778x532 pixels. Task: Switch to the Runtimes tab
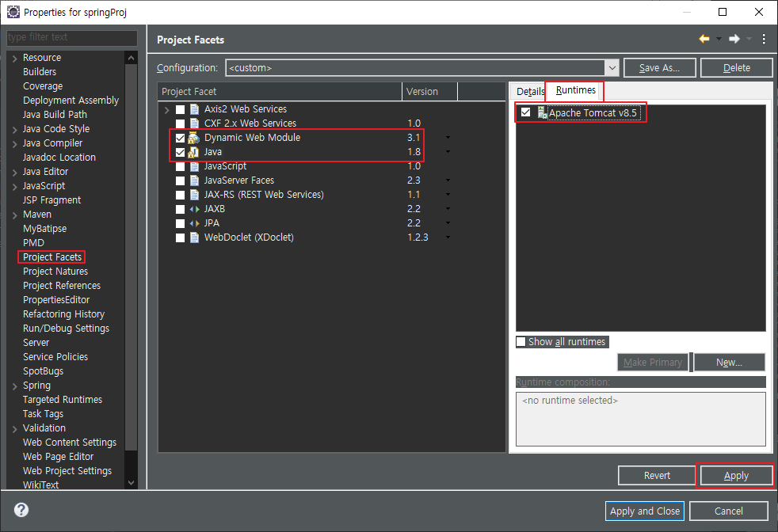(x=575, y=90)
